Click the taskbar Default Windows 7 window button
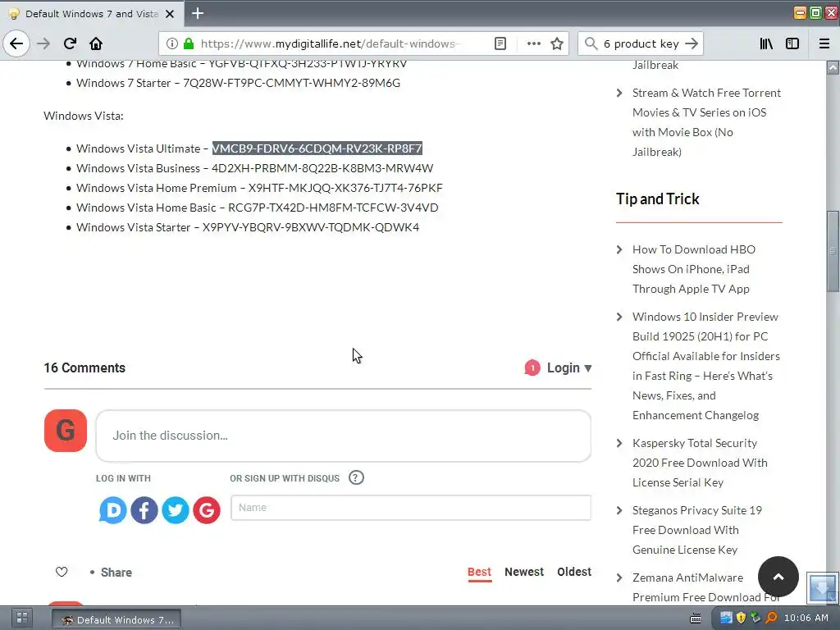This screenshot has width=840, height=630. [x=116, y=619]
